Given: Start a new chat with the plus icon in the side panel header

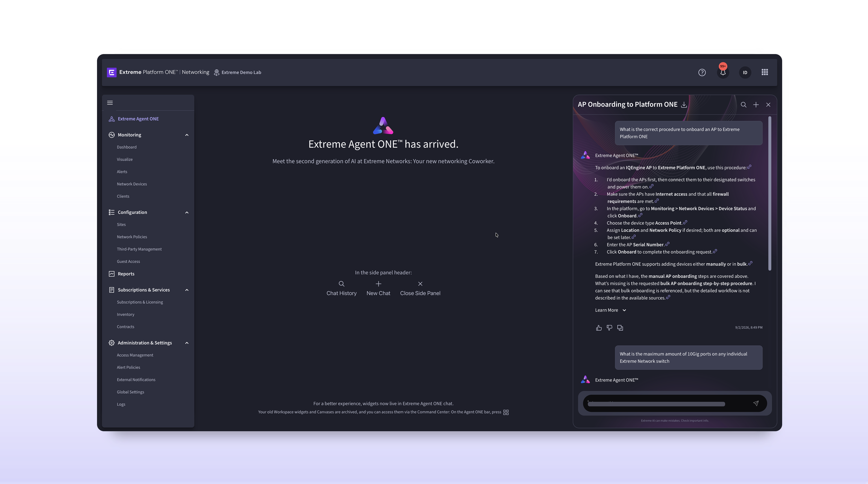Looking at the screenshot, I should 756,105.
